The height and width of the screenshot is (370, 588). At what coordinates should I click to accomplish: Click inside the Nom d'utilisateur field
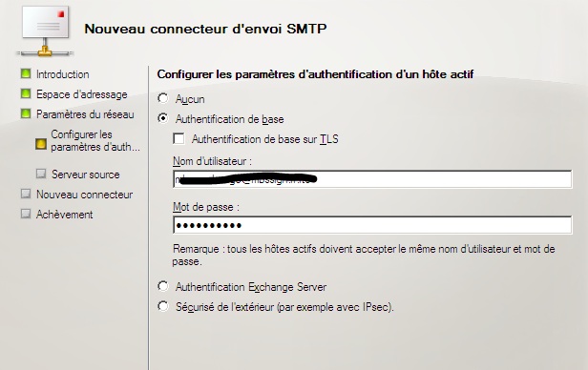[x=372, y=179]
